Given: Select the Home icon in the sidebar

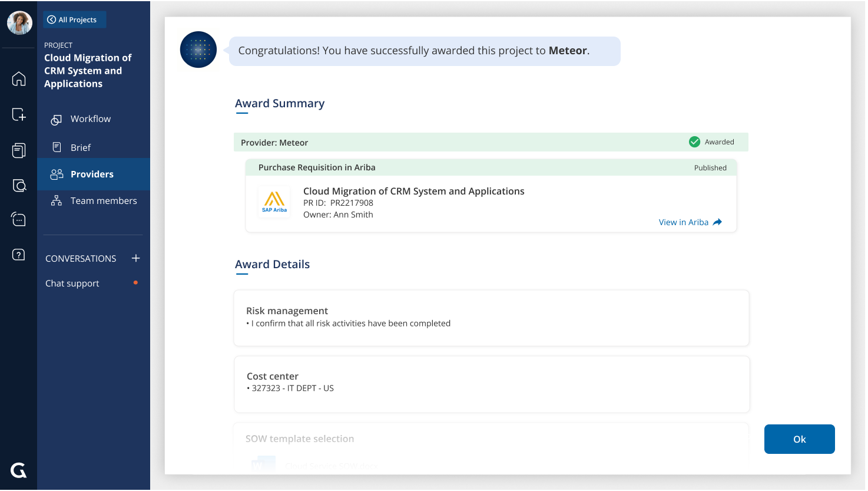Looking at the screenshot, I should point(19,78).
